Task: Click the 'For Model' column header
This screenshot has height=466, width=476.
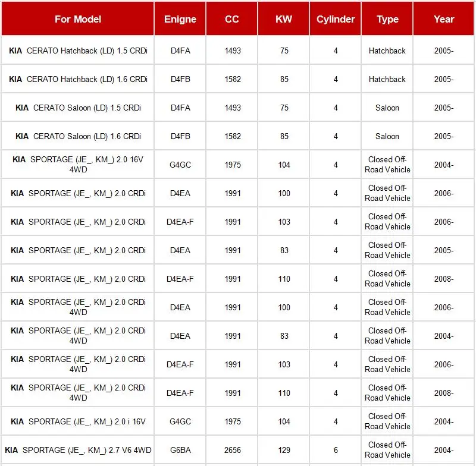Action: tap(78, 19)
